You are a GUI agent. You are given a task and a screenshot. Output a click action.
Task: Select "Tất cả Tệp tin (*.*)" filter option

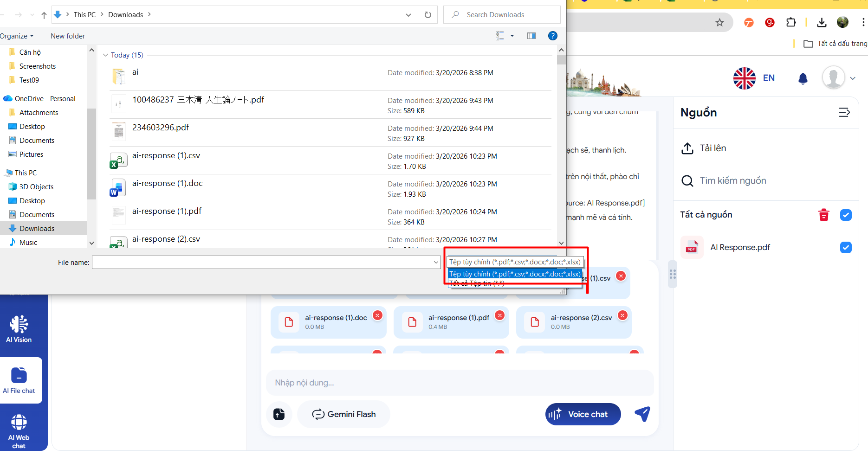477,283
